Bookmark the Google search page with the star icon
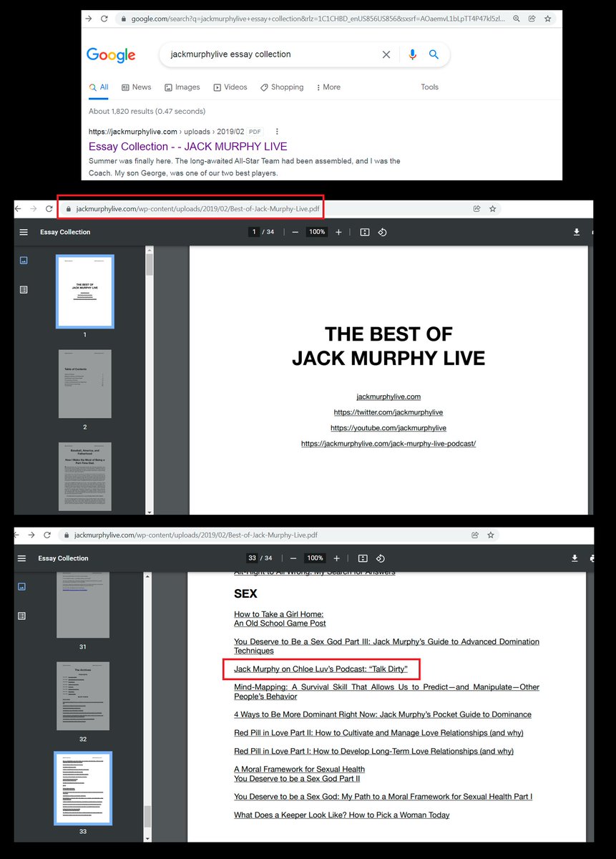Image resolution: width=616 pixels, height=859 pixels. (x=548, y=19)
